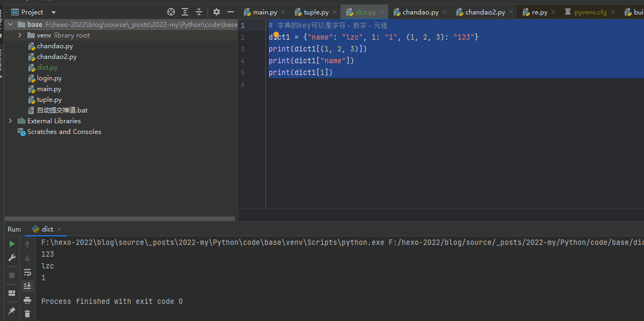The height and width of the screenshot is (321, 644).
Task: Select chandao.py in Project tree
Action: [x=55, y=46]
